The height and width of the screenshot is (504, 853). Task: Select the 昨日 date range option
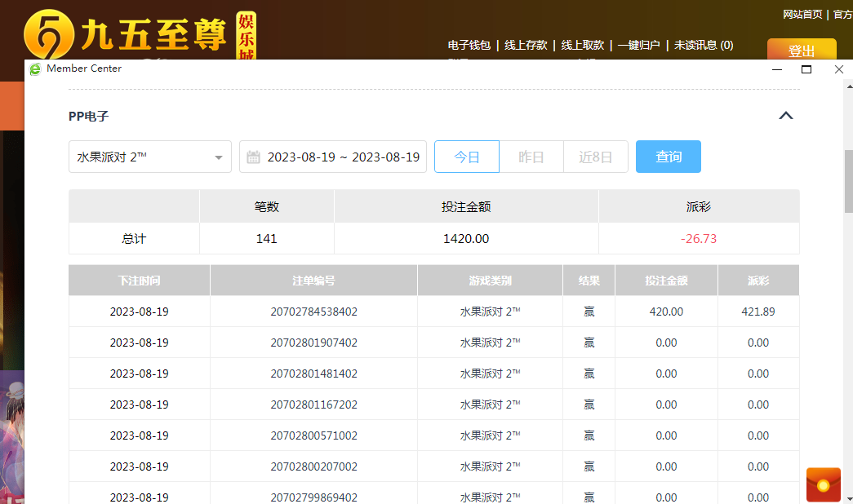click(531, 157)
